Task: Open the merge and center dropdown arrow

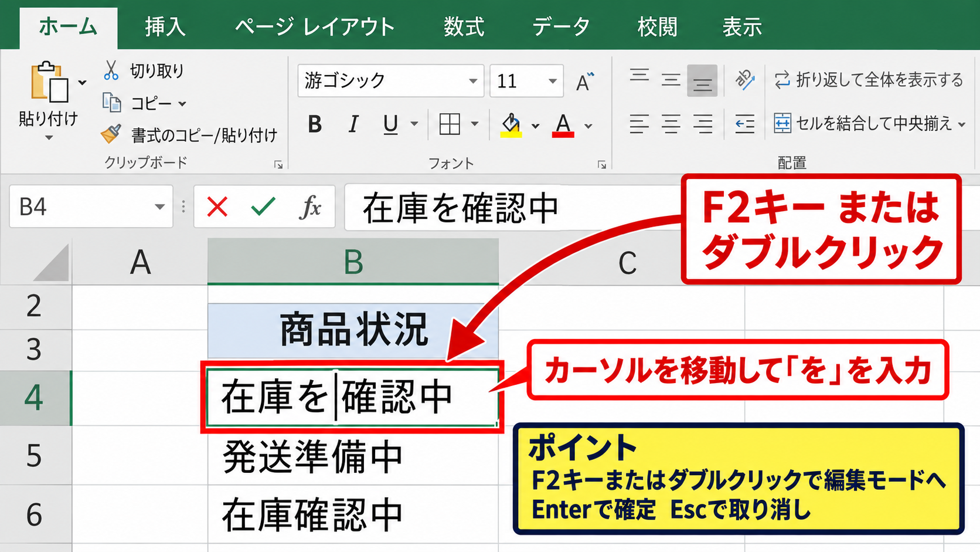Action: (961, 124)
